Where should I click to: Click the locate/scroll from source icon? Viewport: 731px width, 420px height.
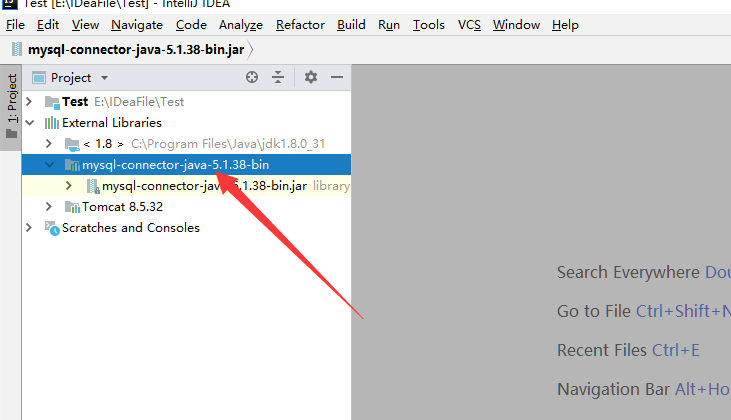252,77
